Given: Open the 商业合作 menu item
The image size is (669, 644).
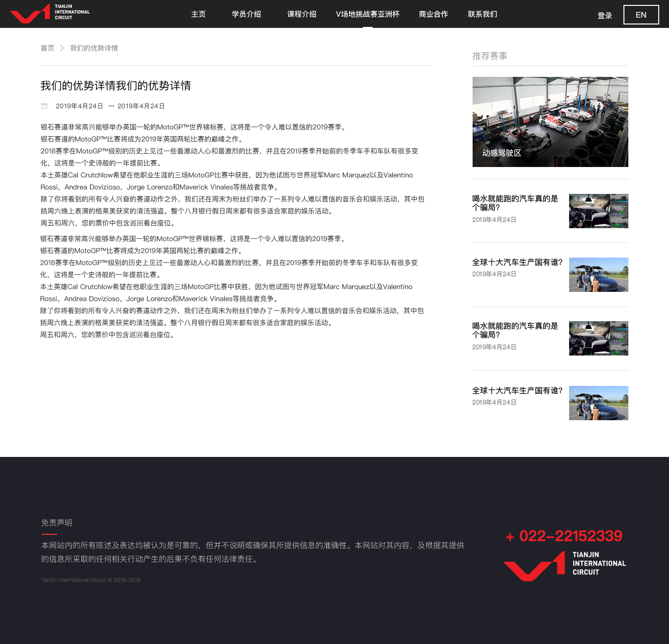Looking at the screenshot, I should coord(433,14).
